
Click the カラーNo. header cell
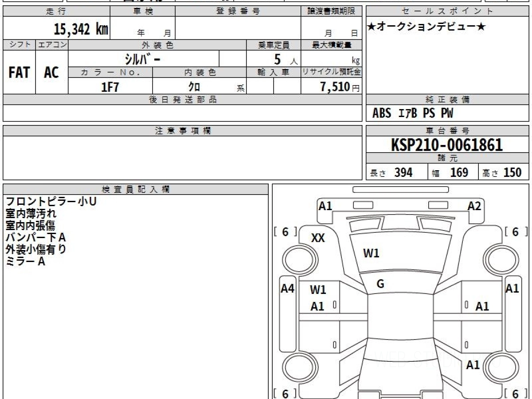click(110, 72)
